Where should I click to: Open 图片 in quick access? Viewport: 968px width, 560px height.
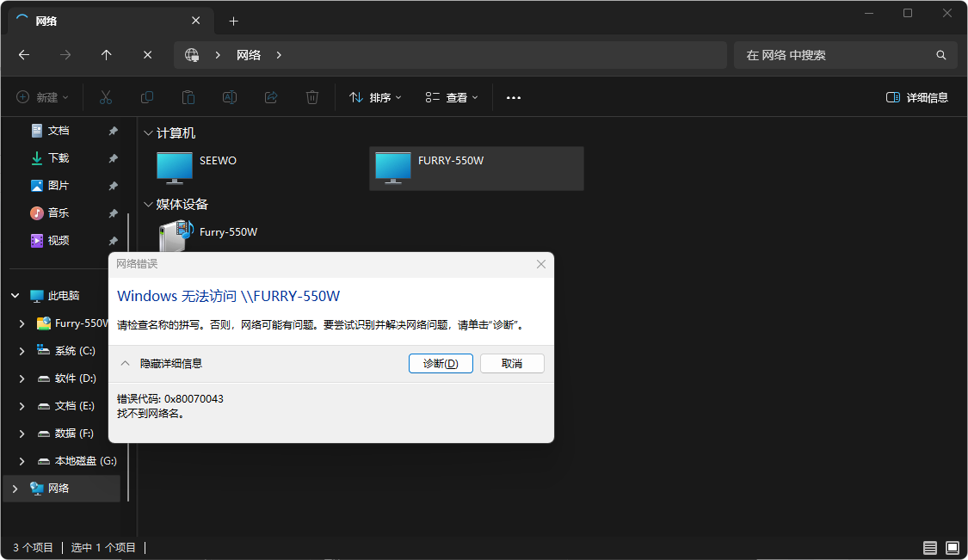pos(59,185)
